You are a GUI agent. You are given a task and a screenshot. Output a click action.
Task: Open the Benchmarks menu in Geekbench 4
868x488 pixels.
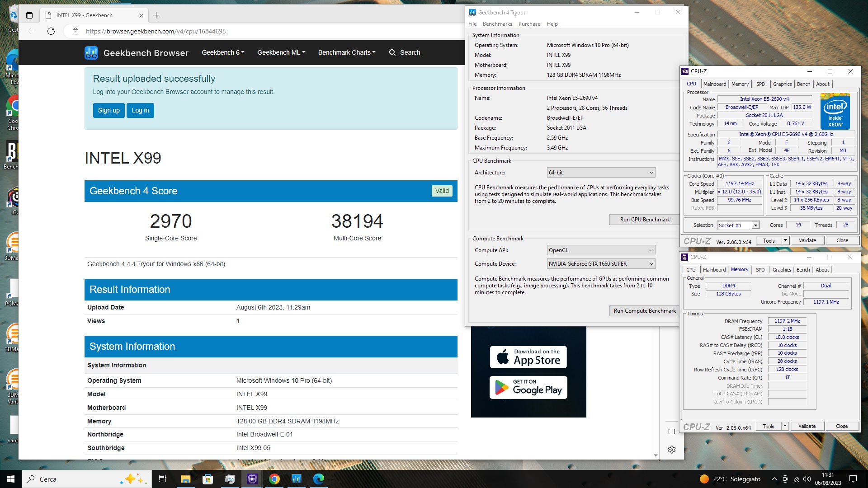click(x=497, y=24)
